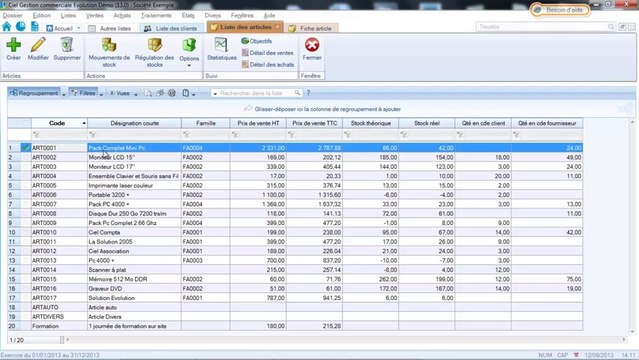
Task: Click the blue document icon beside pie chart
Action: [x=35, y=27]
